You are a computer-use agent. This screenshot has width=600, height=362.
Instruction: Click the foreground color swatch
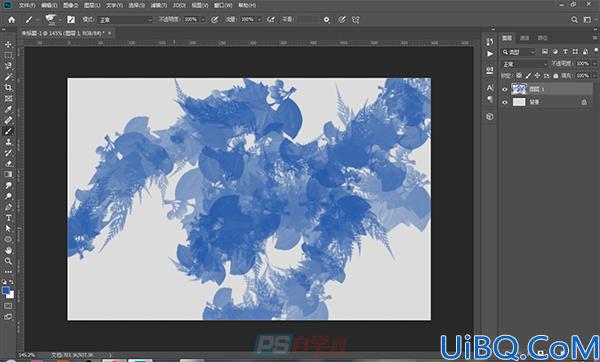pos(6,291)
